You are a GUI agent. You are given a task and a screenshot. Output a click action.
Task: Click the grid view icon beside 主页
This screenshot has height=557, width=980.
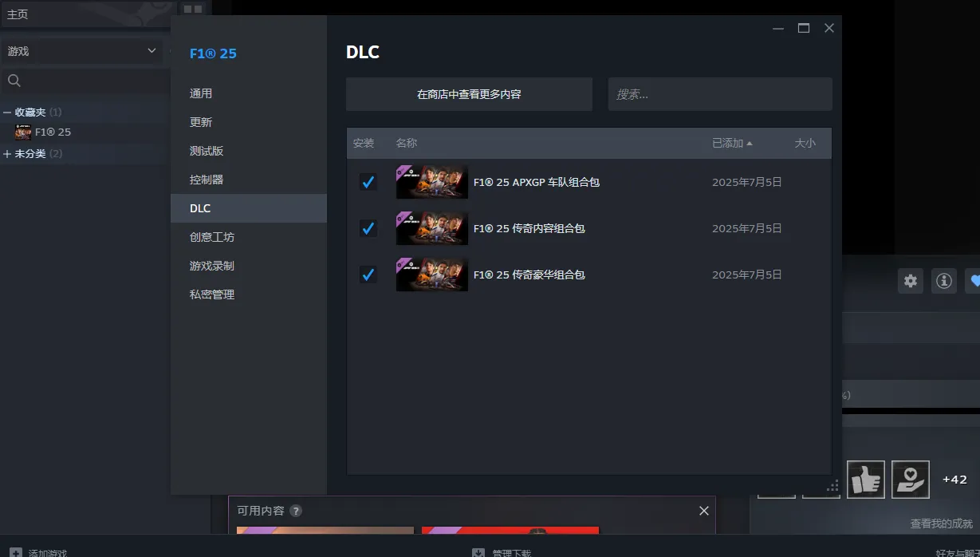192,10
